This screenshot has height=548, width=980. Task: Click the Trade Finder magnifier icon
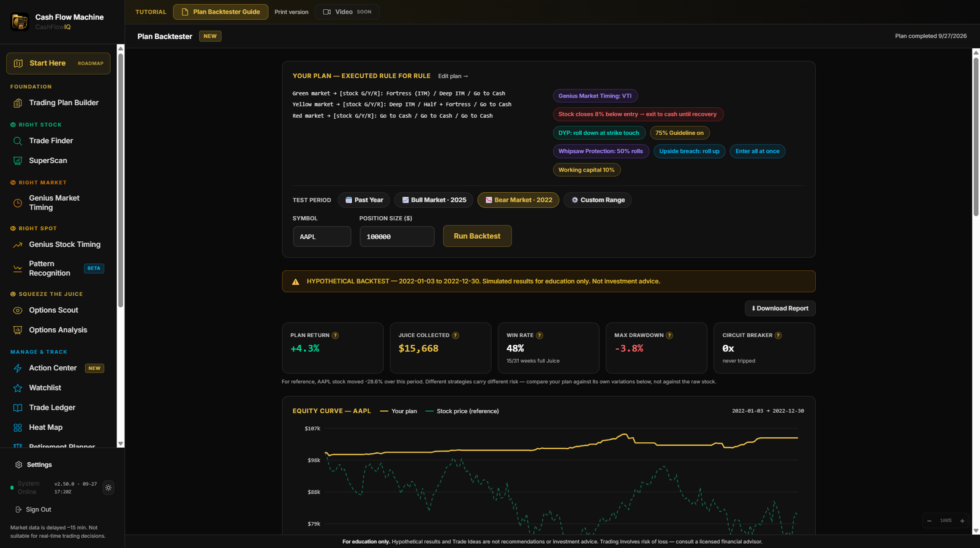coord(18,141)
